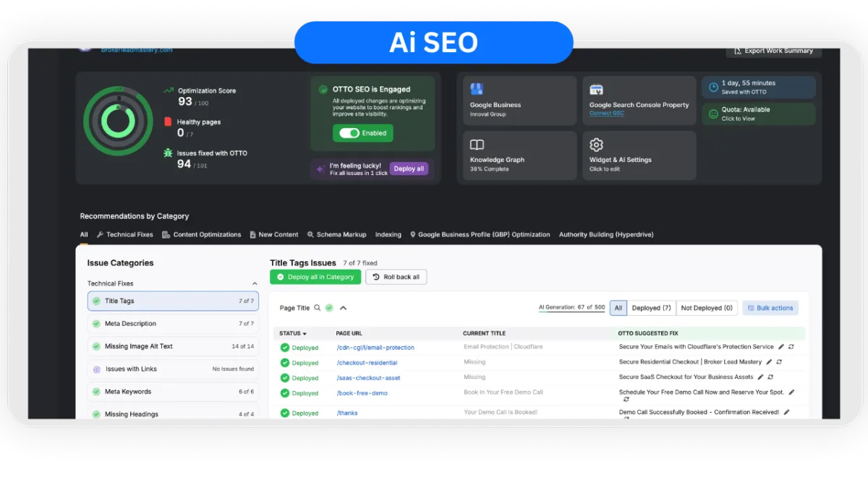Sort by the STATUS column arrow
868x488 pixels.
(305, 334)
